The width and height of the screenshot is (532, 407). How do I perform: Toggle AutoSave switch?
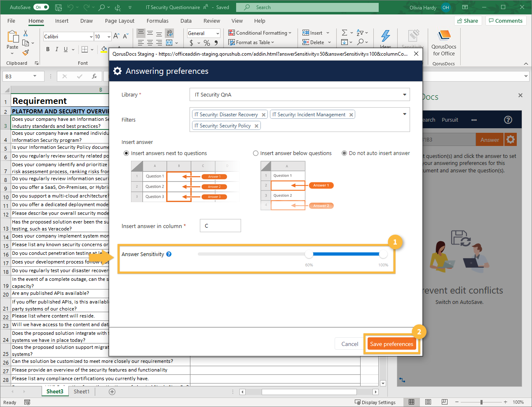(x=41, y=7)
